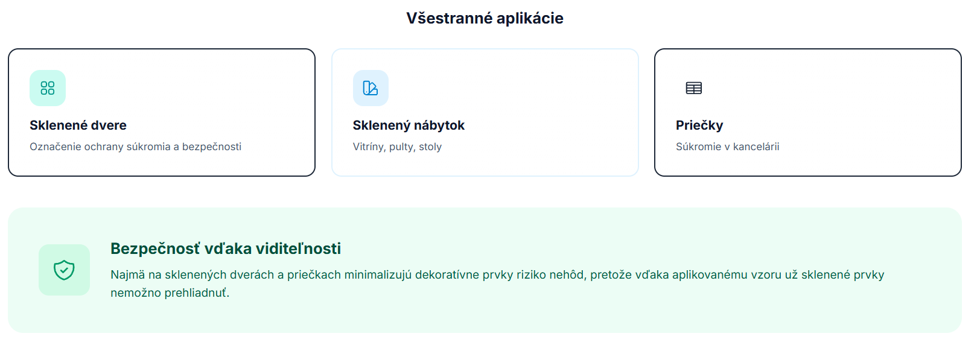Click the "Vitríny, pulty, stoly" description
This screenshot has height=345, width=980.
(x=397, y=147)
